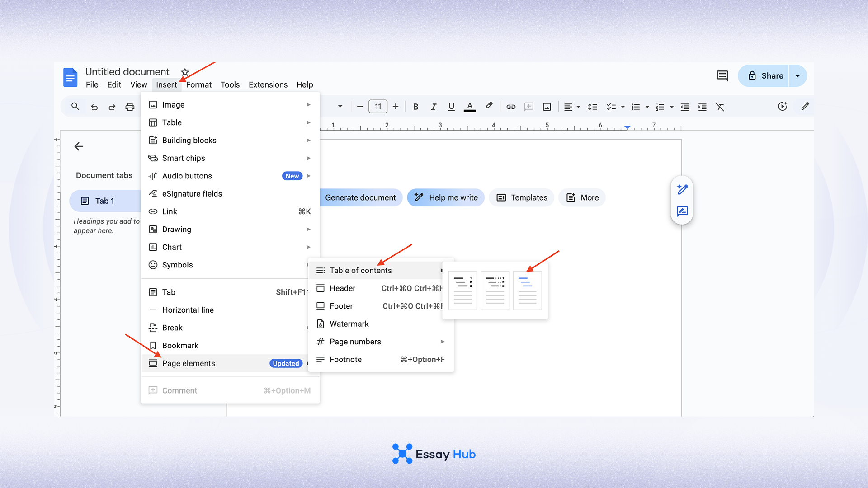This screenshot has width=868, height=488.
Task: Open the Format menu
Action: pyautogui.click(x=198, y=84)
